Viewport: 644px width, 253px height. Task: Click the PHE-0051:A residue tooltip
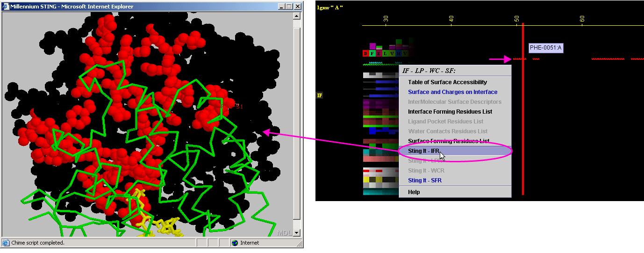tap(546, 48)
